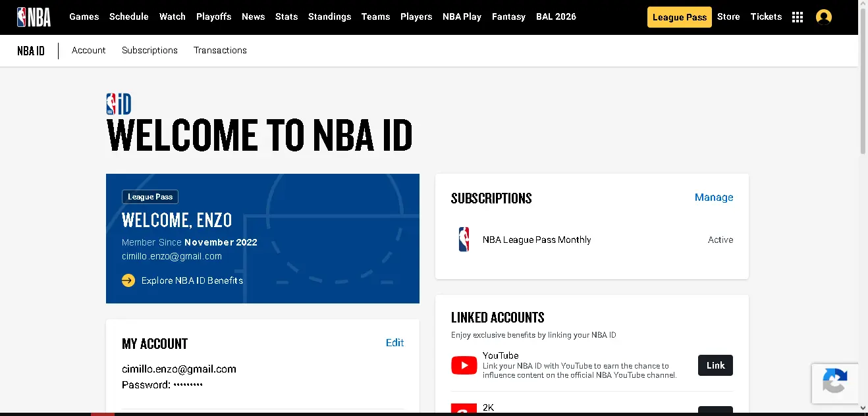The image size is (868, 416).
Task: Click the YouTube label in Linked Accounts
Action: tap(501, 355)
